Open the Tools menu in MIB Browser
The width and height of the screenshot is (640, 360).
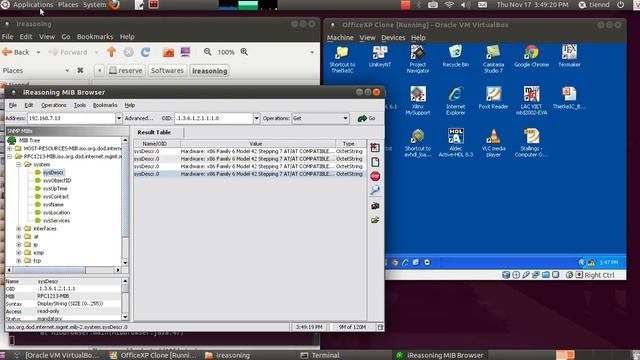click(x=80, y=105)
